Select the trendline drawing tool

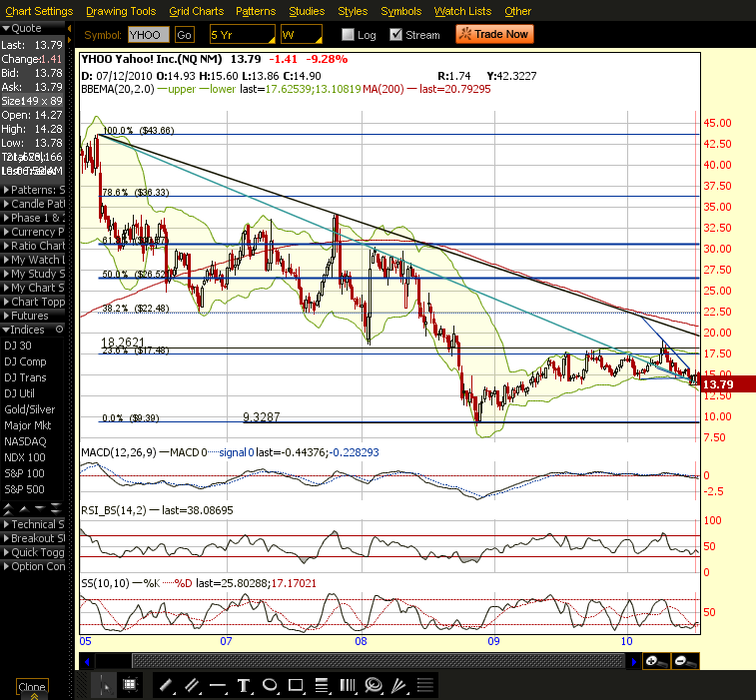pos(166,685)
